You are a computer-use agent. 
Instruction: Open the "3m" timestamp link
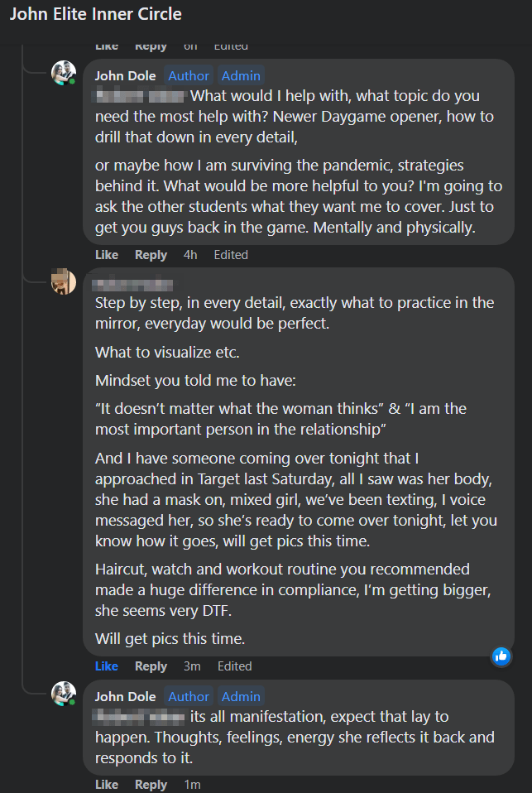192,666
